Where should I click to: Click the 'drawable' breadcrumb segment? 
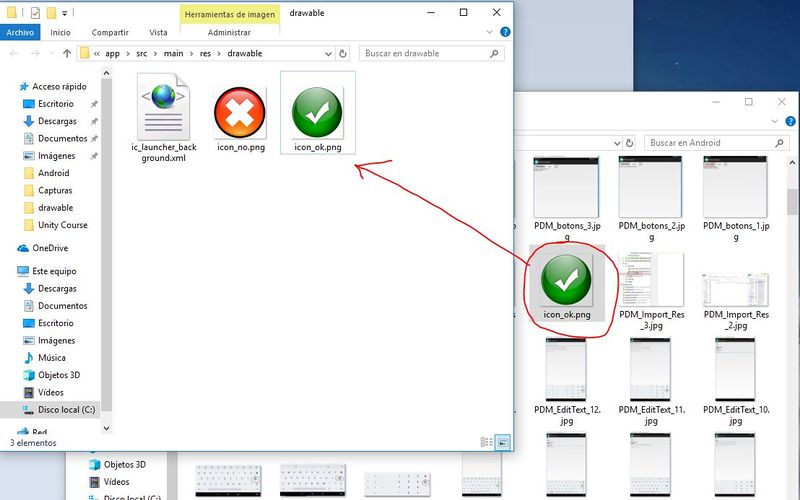[x=245, y=54]
